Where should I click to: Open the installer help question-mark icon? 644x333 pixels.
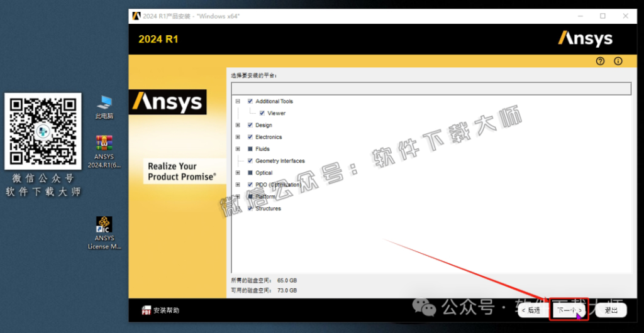pos(601,62)
